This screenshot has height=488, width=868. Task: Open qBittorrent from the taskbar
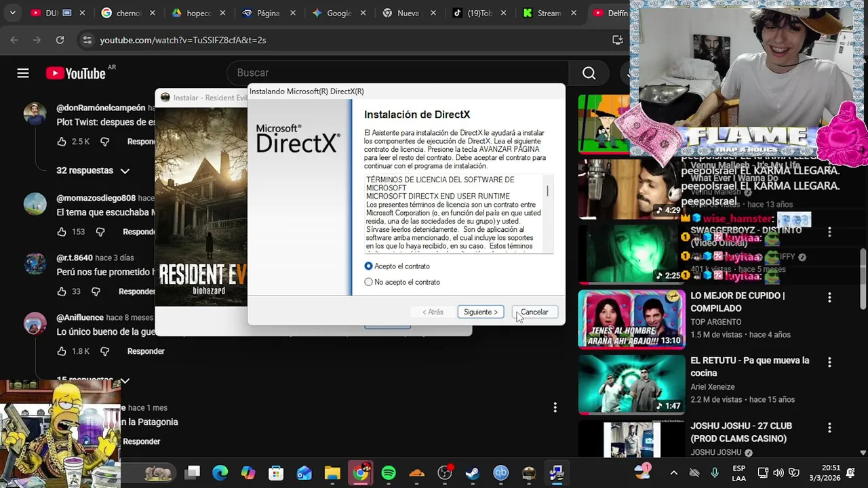500,472
